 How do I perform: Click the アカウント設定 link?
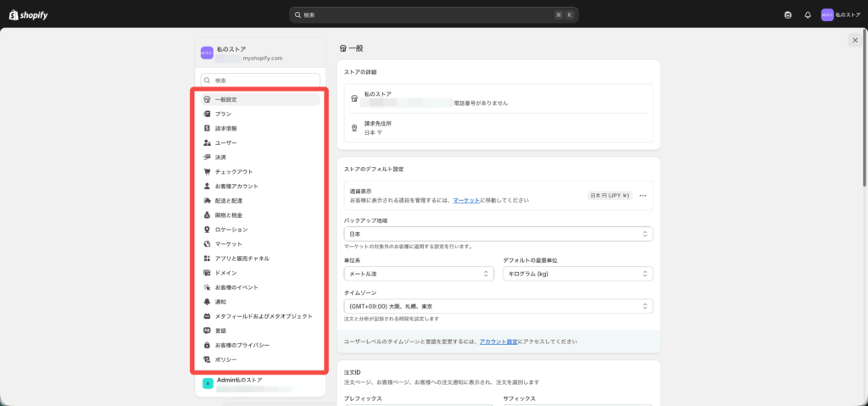click(498, 341)
